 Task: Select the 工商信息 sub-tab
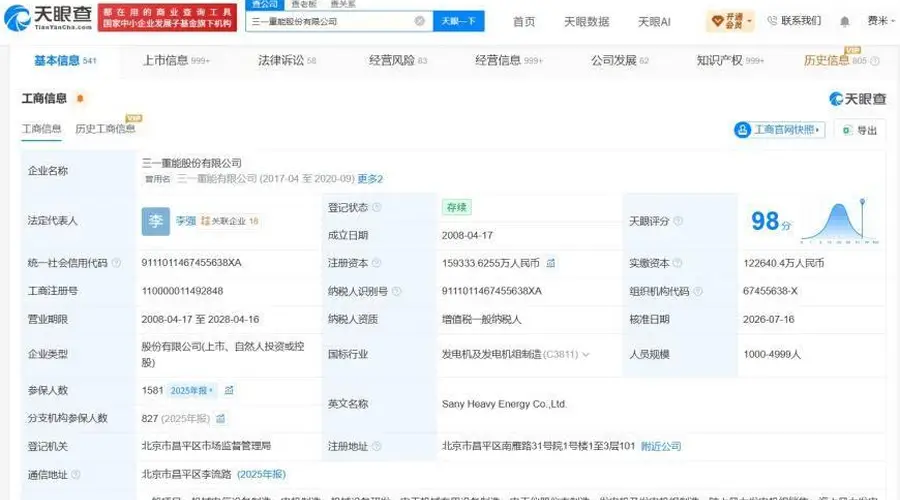click(41, 129)
